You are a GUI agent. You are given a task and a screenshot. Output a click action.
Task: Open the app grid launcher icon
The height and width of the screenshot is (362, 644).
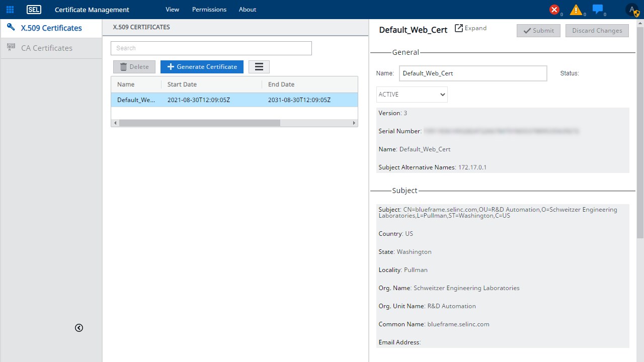click(10, 10)
